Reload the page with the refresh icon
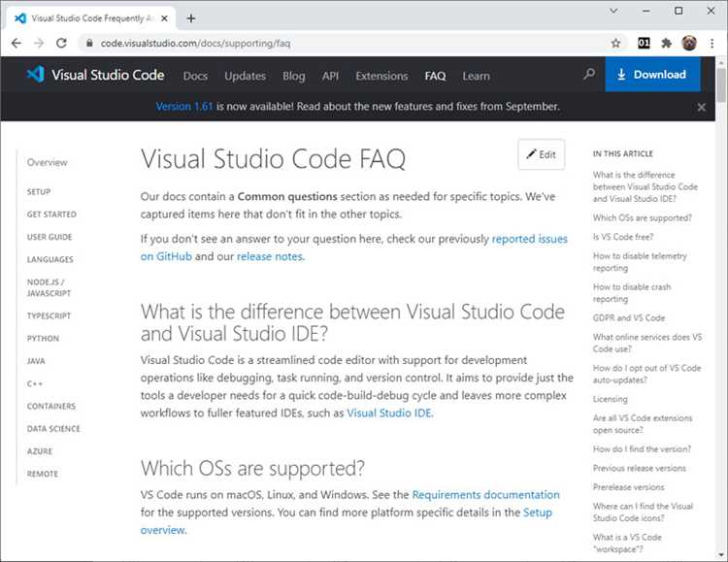The image size is (728, 562). click(61, 44)
